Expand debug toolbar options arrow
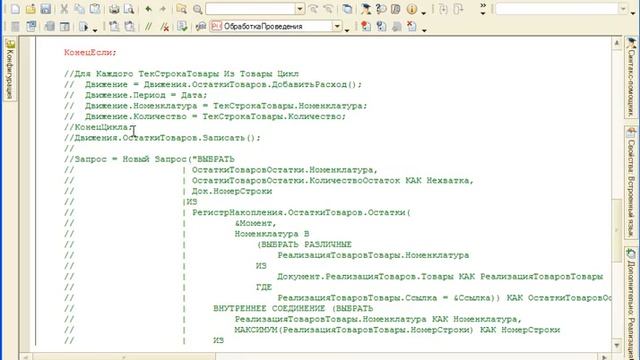 tap(424, 30)
